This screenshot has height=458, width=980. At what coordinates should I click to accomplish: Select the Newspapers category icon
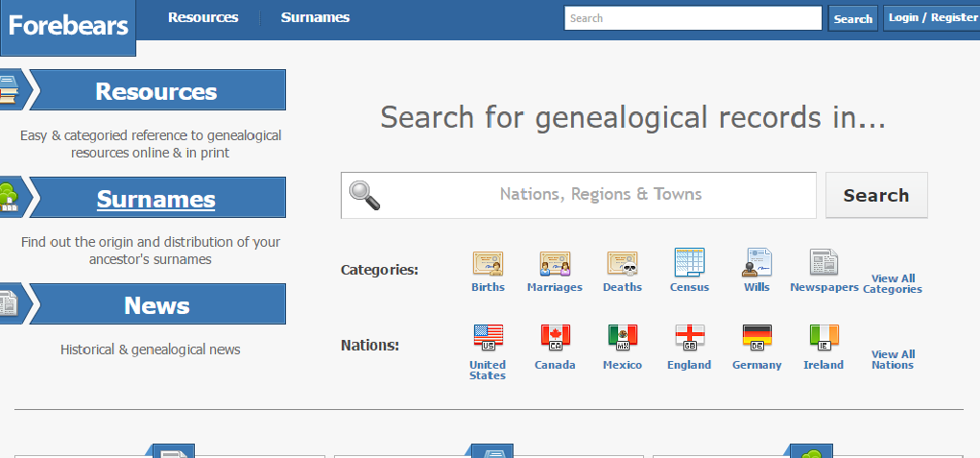point(824,262)
